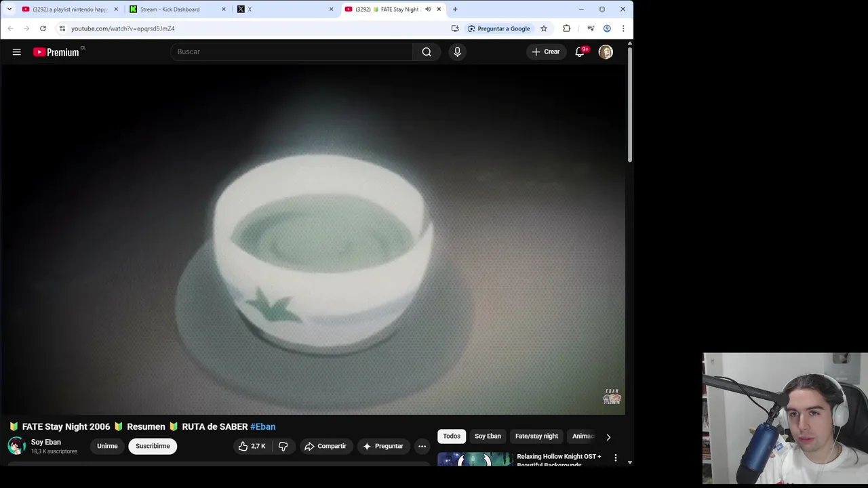The image size is (868, 488).
Task: Go back with the browser back arrow
Action: [10, 28]
